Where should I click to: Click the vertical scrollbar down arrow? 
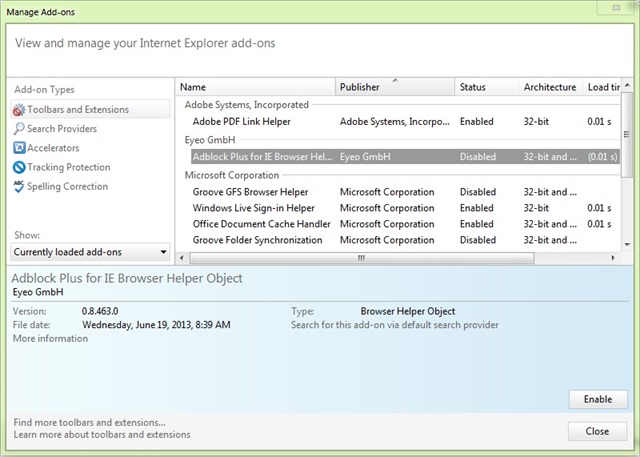click(x=627, y=245)
